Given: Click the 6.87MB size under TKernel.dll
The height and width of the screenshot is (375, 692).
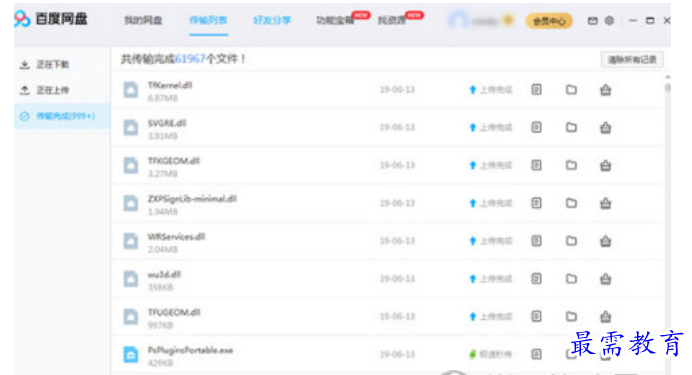Looking at the screenshot, I should [x=162, y=98].
